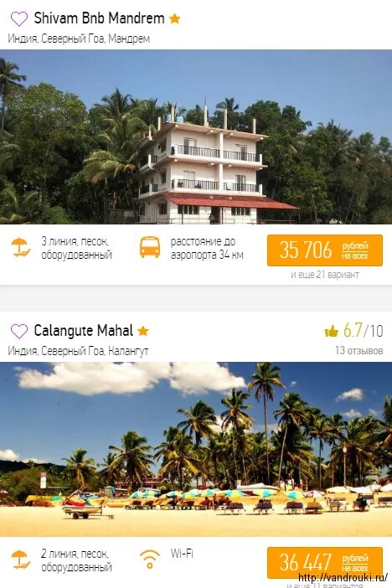The image size is (392, 588).
Task: Click star rating icon beside Calangute Mahal
Action: 143,331
